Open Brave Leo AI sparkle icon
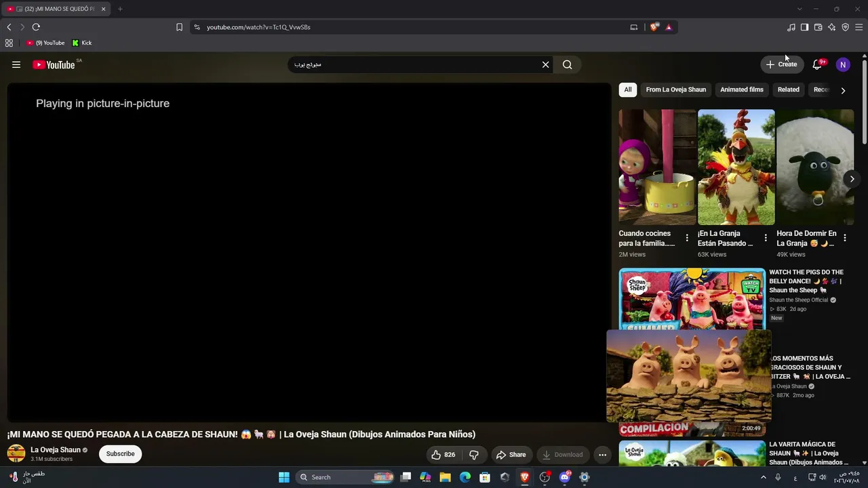Image resolution: width=868 pixels, height=488 pixels. point(832,27)
